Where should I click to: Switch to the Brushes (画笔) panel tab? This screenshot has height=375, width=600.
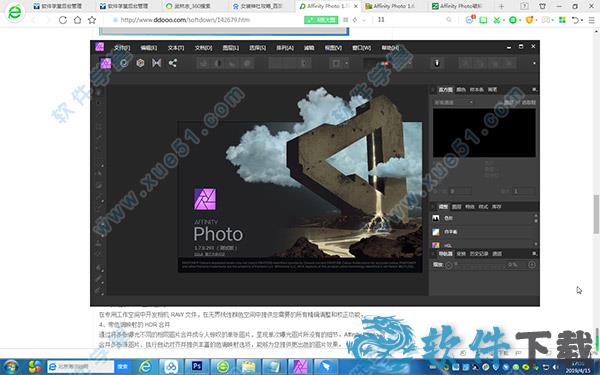pyautogui.click(x=492, y=90)
